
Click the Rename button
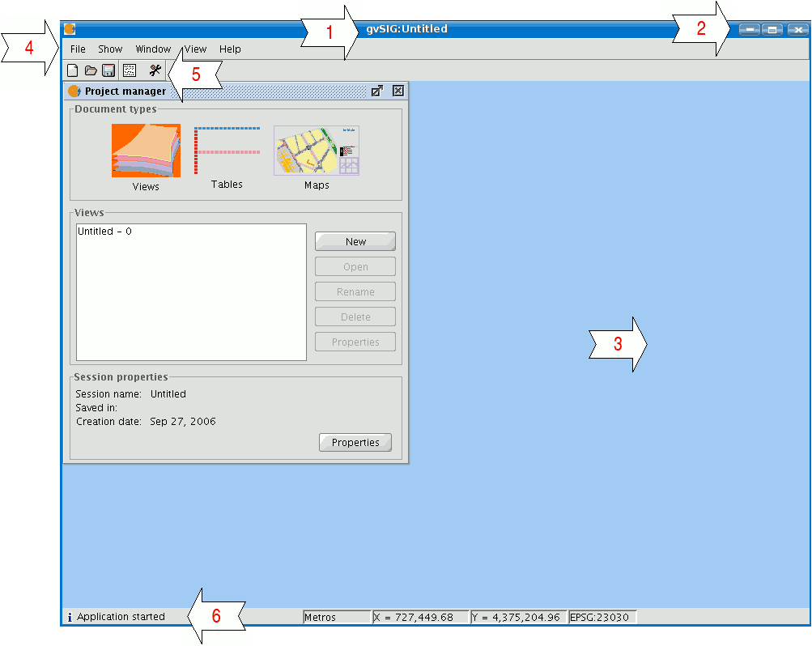(x=355, y=292)
